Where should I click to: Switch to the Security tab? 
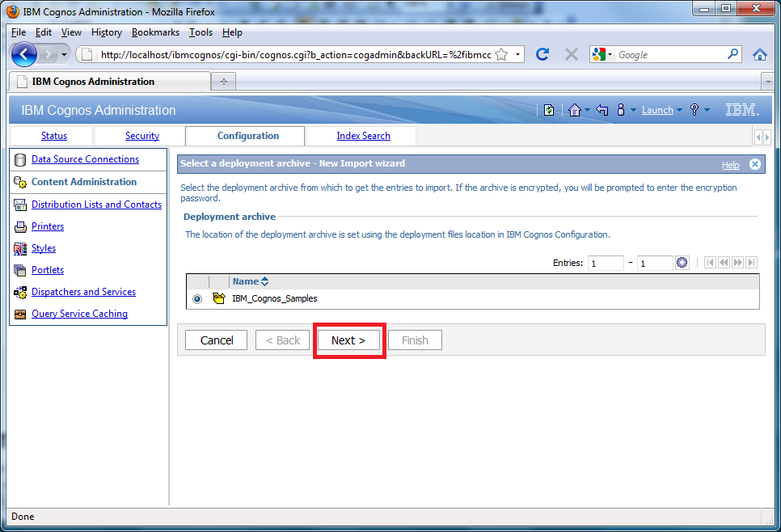coord(142,136)
